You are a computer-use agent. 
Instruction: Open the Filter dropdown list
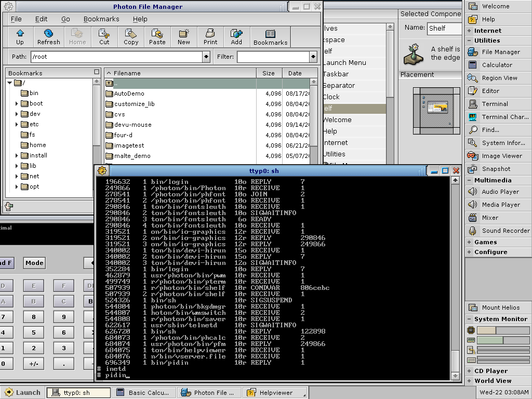tap(313, 57)
